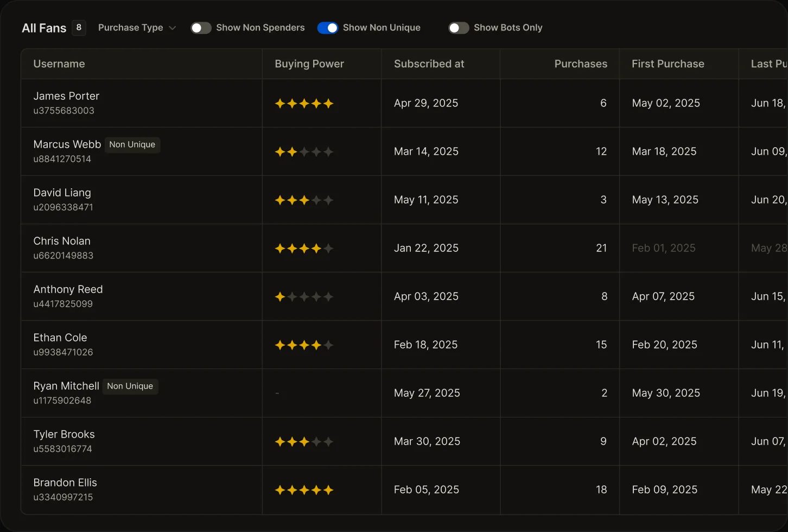
Task: Click Chris Nolan's purchase count 21
Action: click(x=601, y=248)
